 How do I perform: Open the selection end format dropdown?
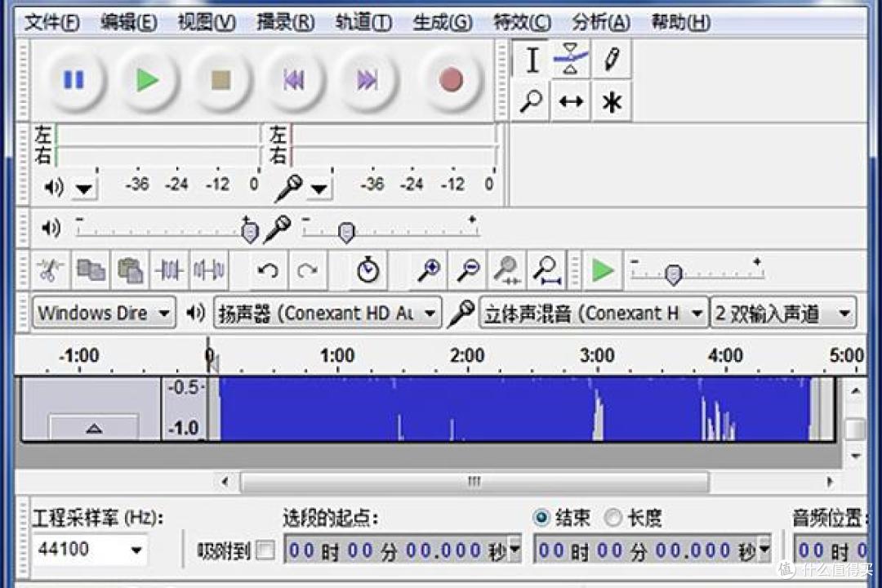click(764, 550)
